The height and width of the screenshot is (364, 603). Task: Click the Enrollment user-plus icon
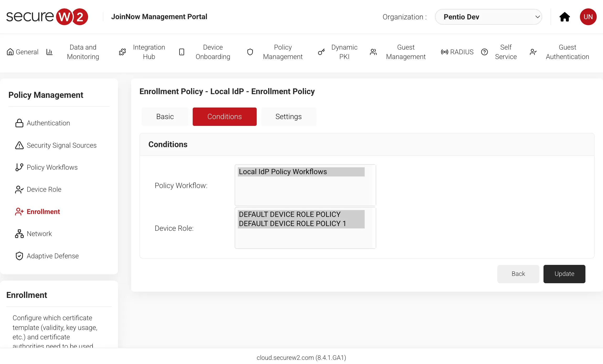point(19,212)
